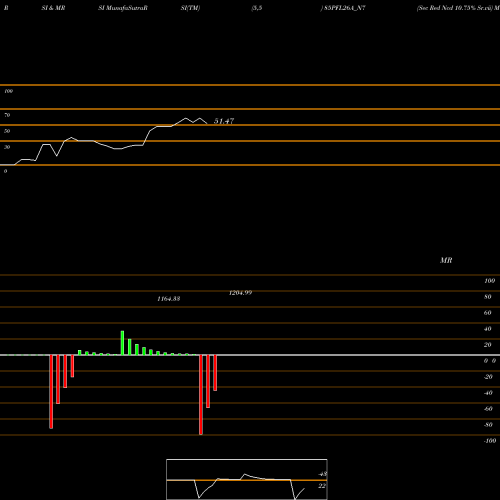Screen dimensions: 500x500
Task: Click the 40 label on MR axis
Action: point(488,329)
